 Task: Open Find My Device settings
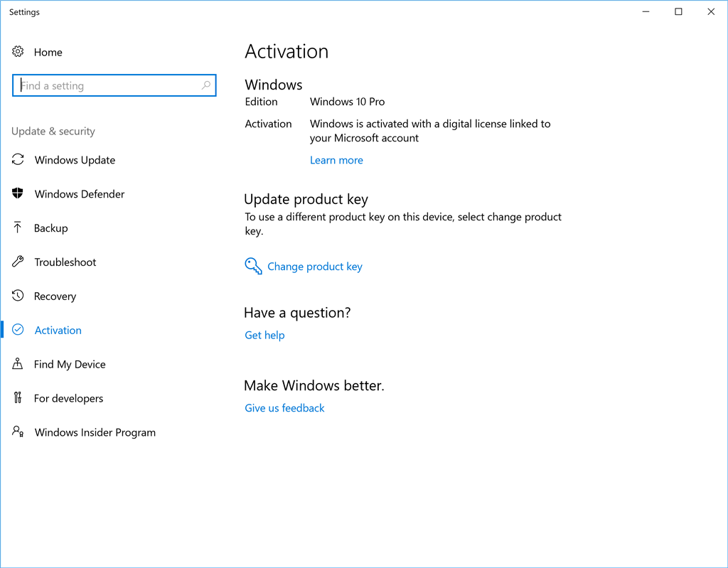pos(70,364)
